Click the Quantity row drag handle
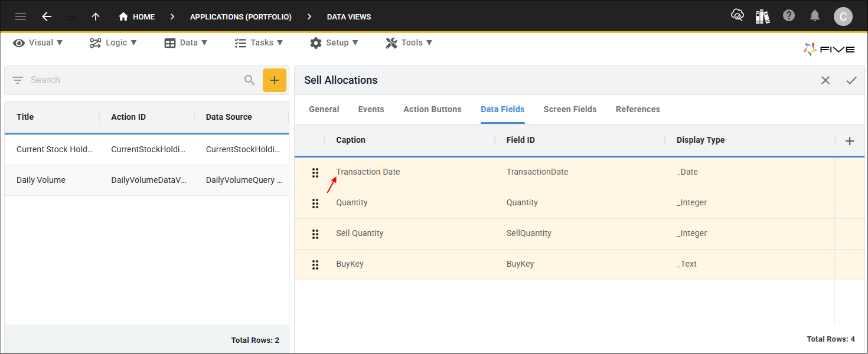The image size is (868, 354). click(315, 203)
